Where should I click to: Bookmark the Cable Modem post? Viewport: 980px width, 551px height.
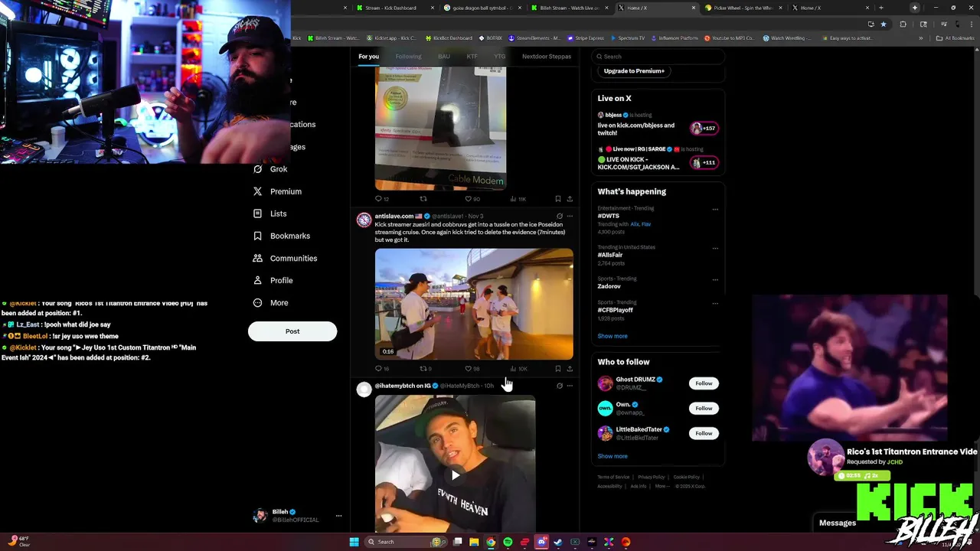pos(557,199)
